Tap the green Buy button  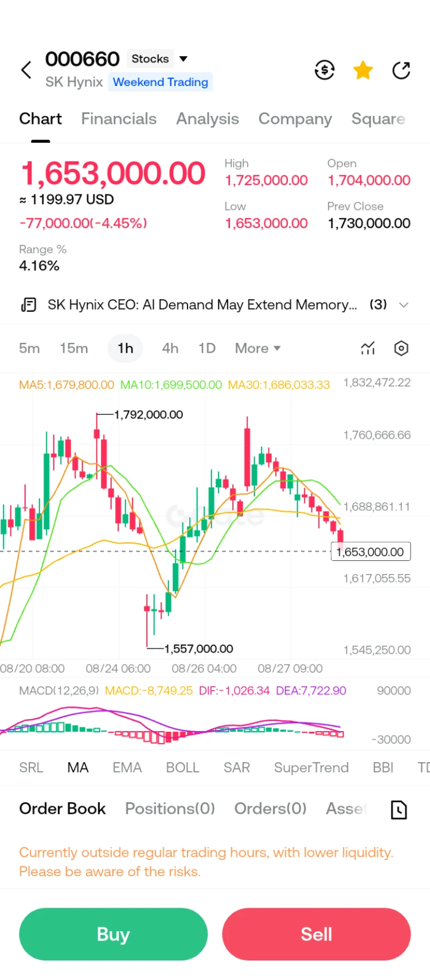114,934
